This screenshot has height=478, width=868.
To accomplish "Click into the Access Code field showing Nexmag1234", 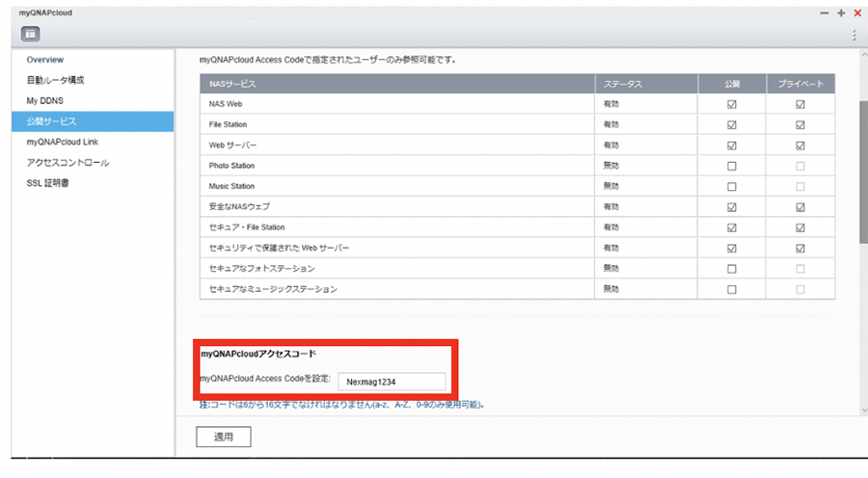I will tap(392, 382).
